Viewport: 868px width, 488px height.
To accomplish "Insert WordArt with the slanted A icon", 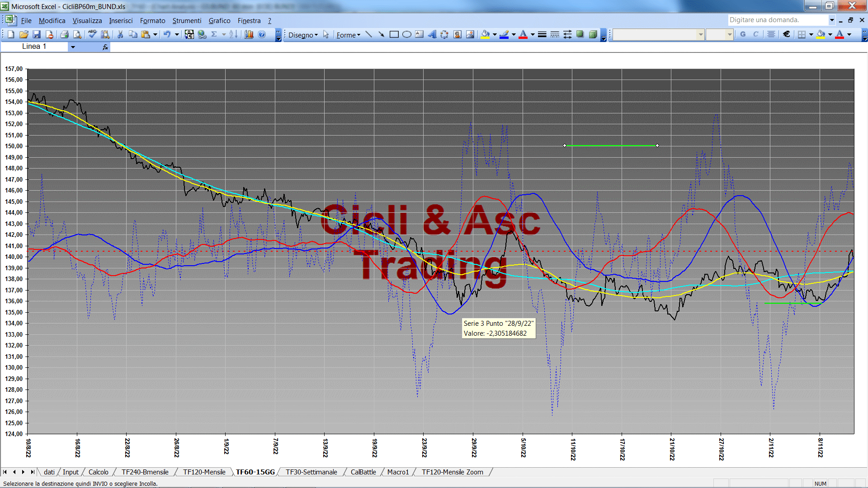I will (432, 35).
